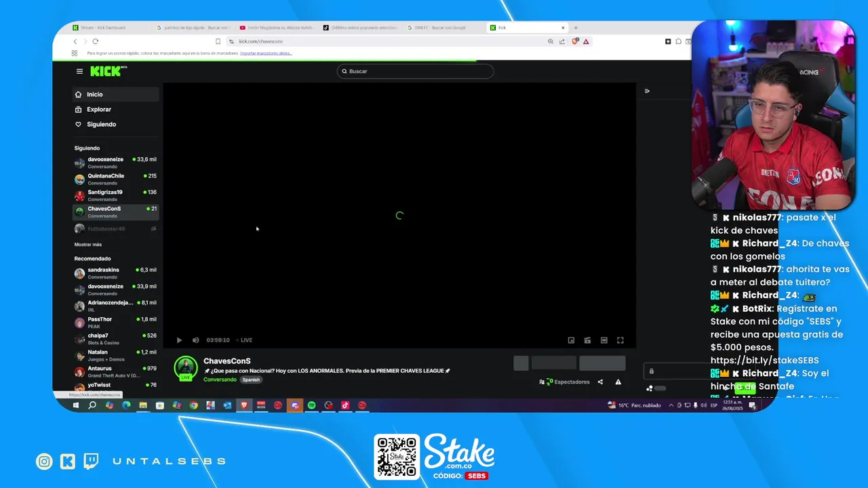The image size is (868, 488).
Task: Switch to Unión Magdalena YouTube tab
Action: coord(276,28)
